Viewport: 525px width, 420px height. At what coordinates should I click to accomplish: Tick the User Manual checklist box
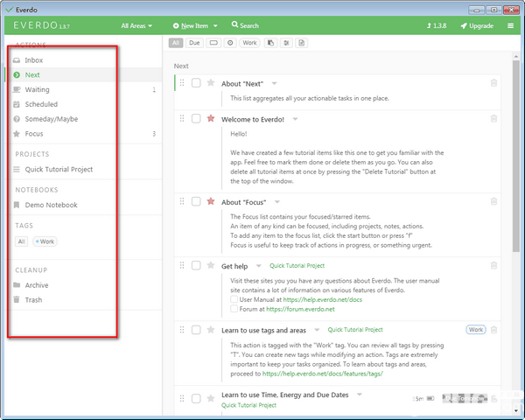click(234, 299)
